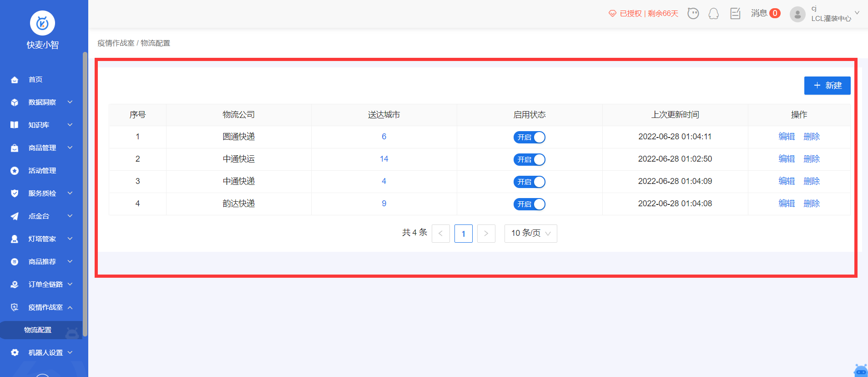
Task: Click the robot assistant icon at bottom right
Action: point(861,370)
